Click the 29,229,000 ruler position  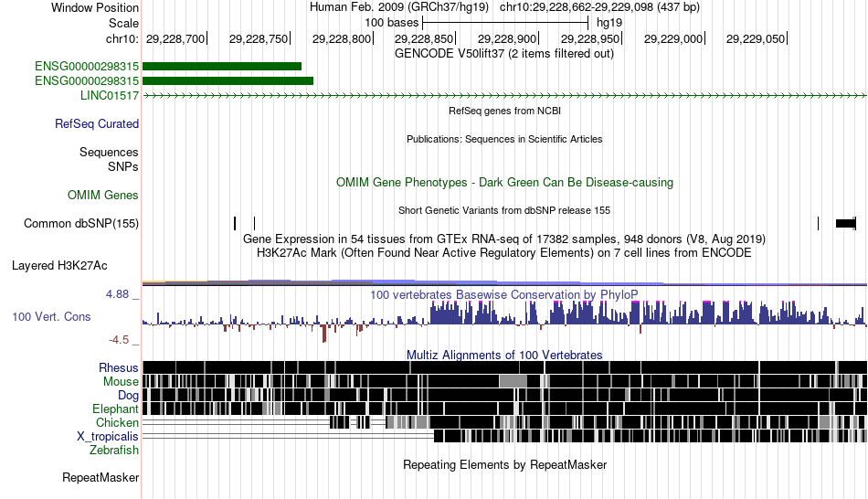[x=673, y=38]
